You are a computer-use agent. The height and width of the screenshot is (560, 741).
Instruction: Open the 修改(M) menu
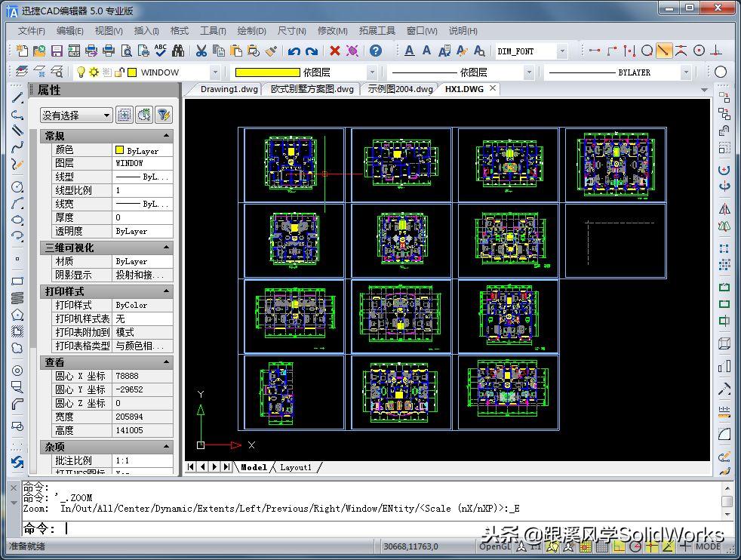tap(332, 31)
